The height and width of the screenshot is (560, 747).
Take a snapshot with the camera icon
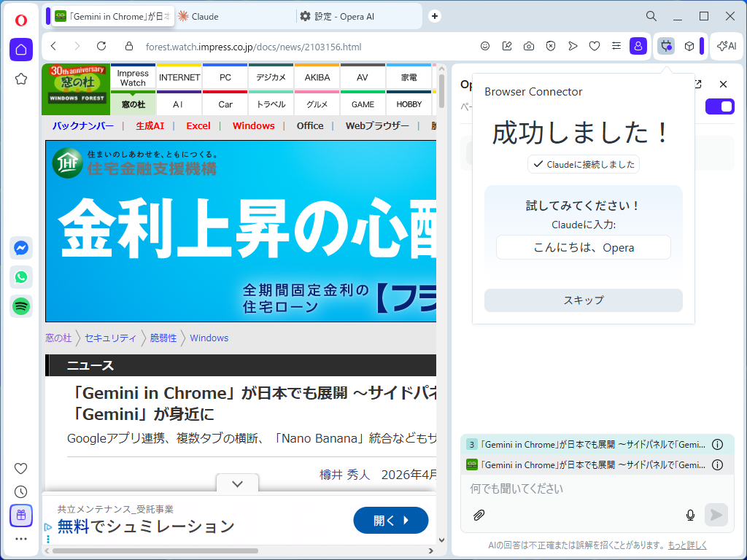[528, 45]
